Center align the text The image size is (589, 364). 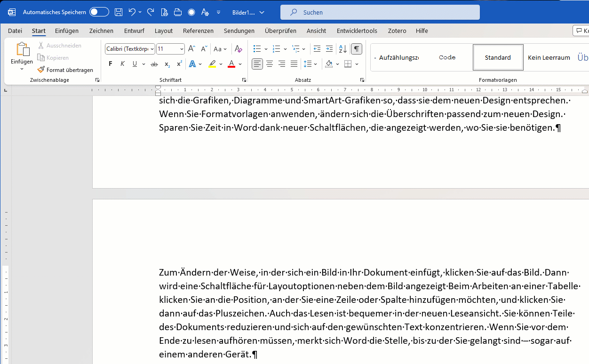pyautogui.click(x=270, y=64)
